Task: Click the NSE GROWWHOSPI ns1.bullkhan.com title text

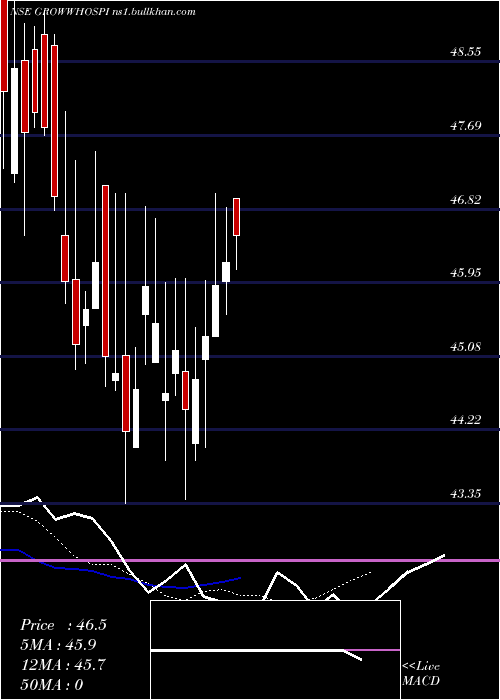Action: click(102, 12)
